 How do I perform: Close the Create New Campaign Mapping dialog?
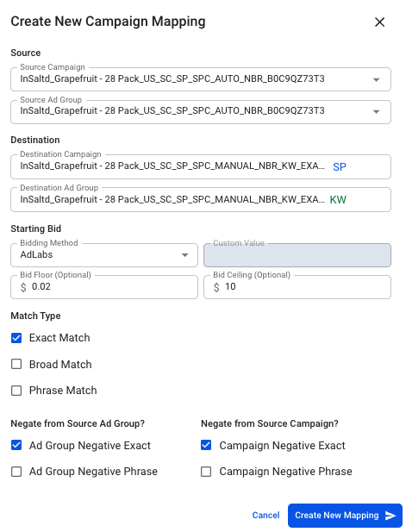(x=379, y=22)
